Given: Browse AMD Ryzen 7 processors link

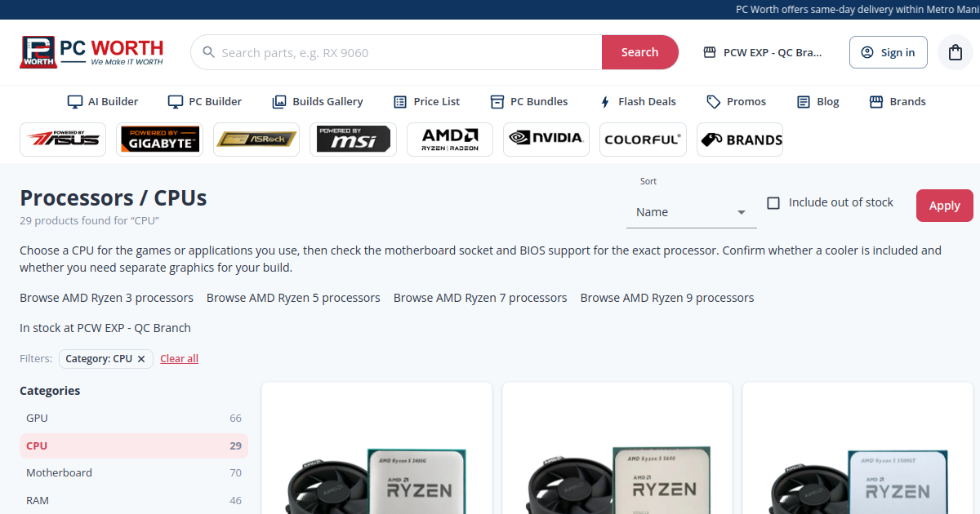Looking at the screenshot, I should 480,298.
